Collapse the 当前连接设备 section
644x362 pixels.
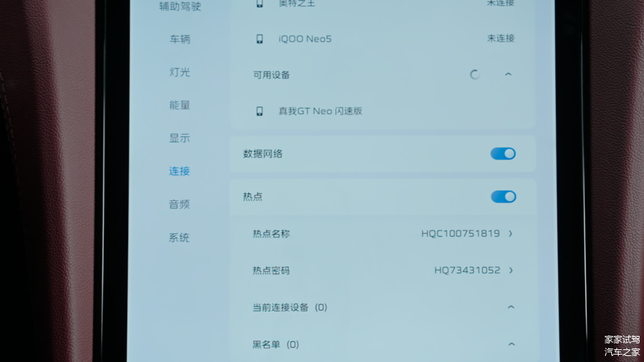511,307
